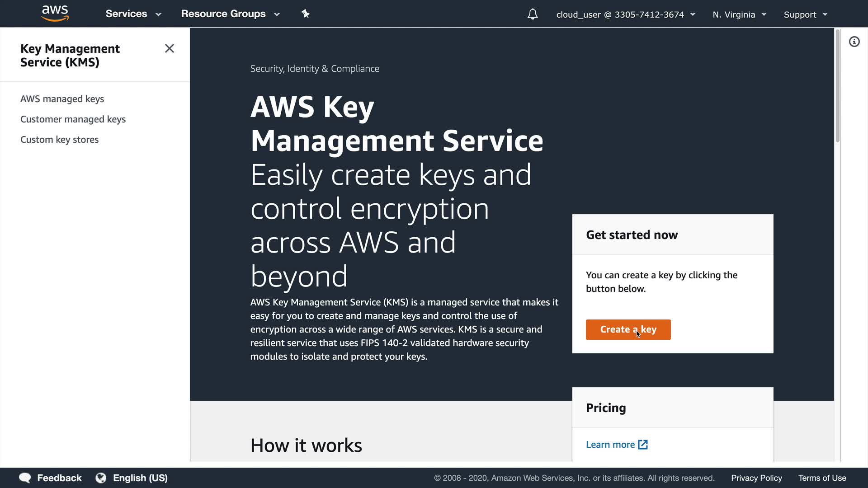868x488 pixels.
Task: Open the cloud_user account dropdown
Action: pos(625,14)
